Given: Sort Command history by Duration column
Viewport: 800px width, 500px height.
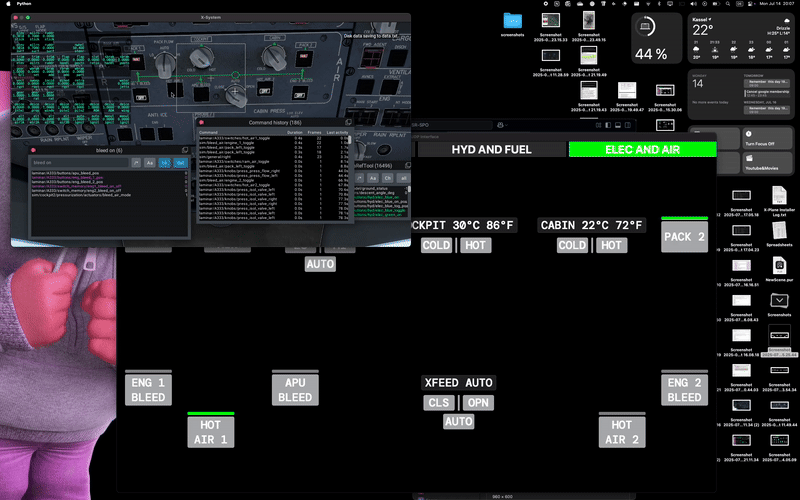Looking at the screenshot, I should click(x=294, y=133).
